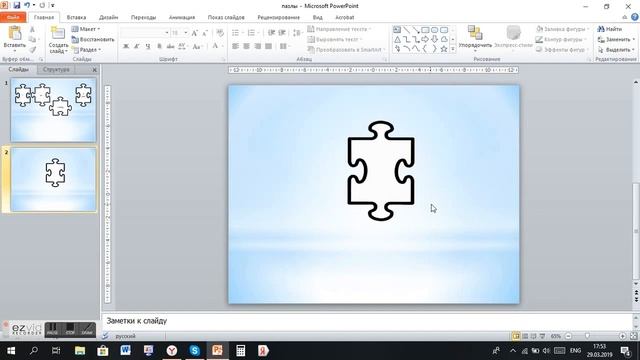
Task: Clear all text formatting icon
Action: [x=220, y=33]
